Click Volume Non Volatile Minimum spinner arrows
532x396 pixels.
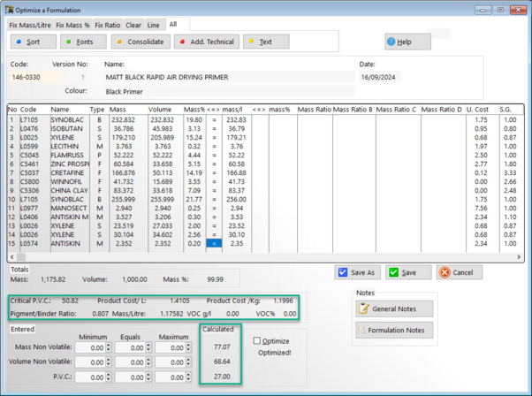point(109,362)
